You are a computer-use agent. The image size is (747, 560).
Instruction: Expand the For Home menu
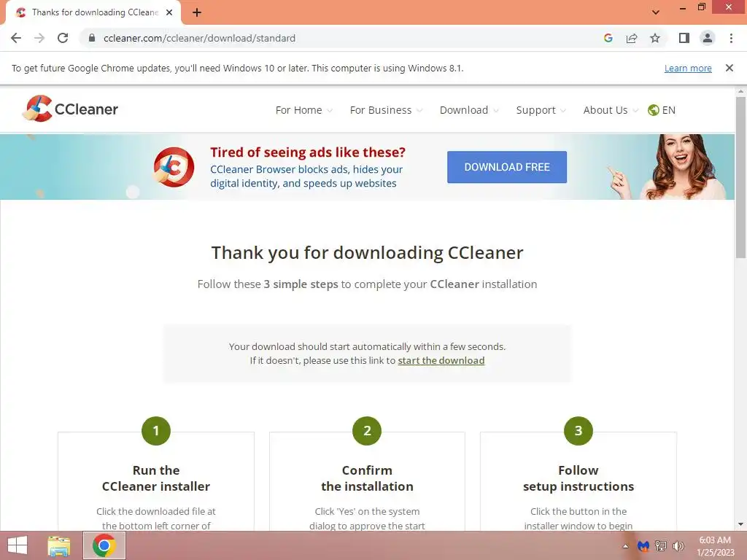coord(303,110)
